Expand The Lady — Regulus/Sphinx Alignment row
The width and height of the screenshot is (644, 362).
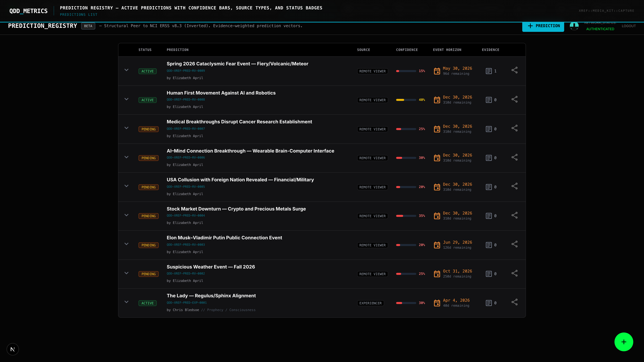pos(126,302)
